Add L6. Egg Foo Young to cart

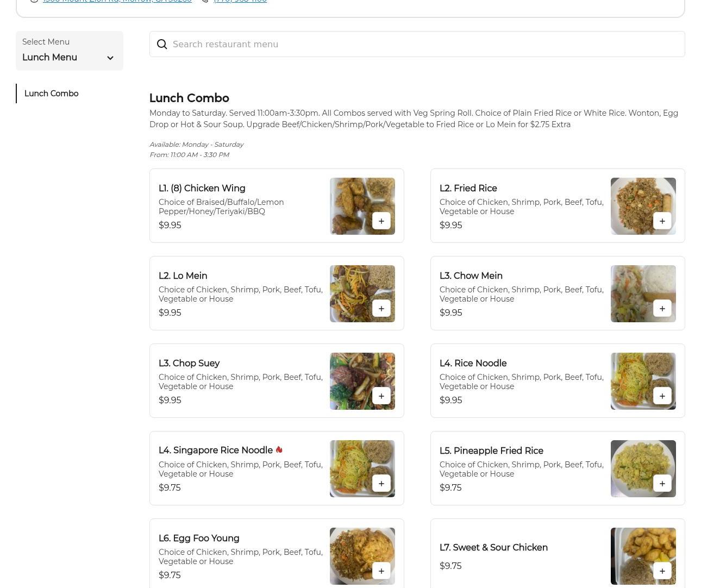381,571
